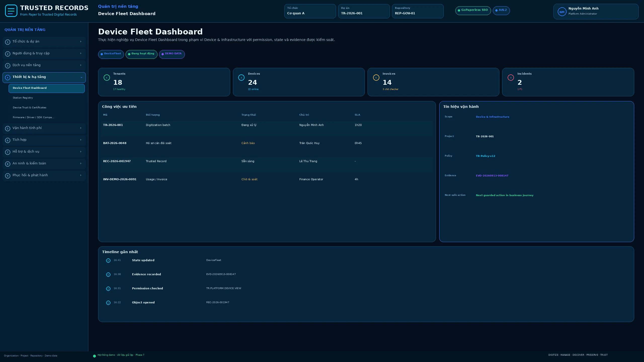
Task: Open TR-2026-001 row in priority table
Action: click(267, 129)
